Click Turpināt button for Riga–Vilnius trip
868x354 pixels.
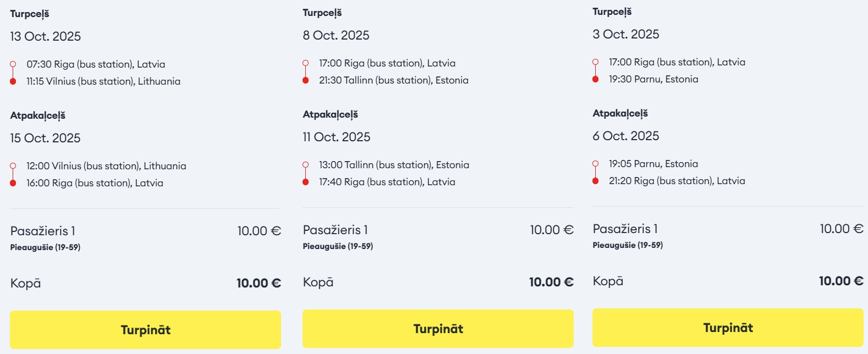pyautogui.click(x=145, y=330)
